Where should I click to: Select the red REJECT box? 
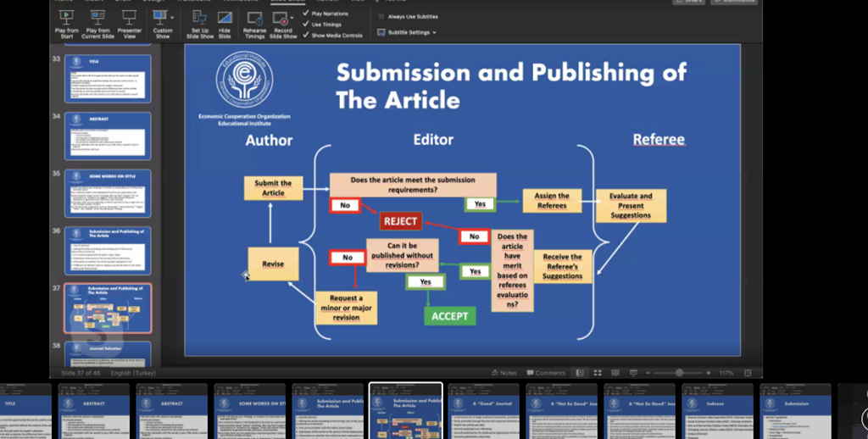(x=400, y=221)
